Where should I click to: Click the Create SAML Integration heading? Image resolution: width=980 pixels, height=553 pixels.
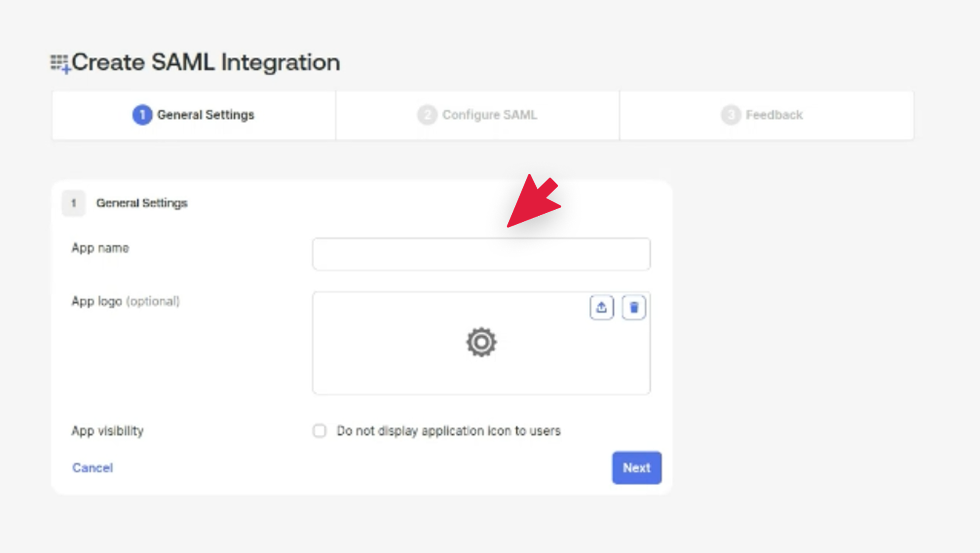(206, 62)
